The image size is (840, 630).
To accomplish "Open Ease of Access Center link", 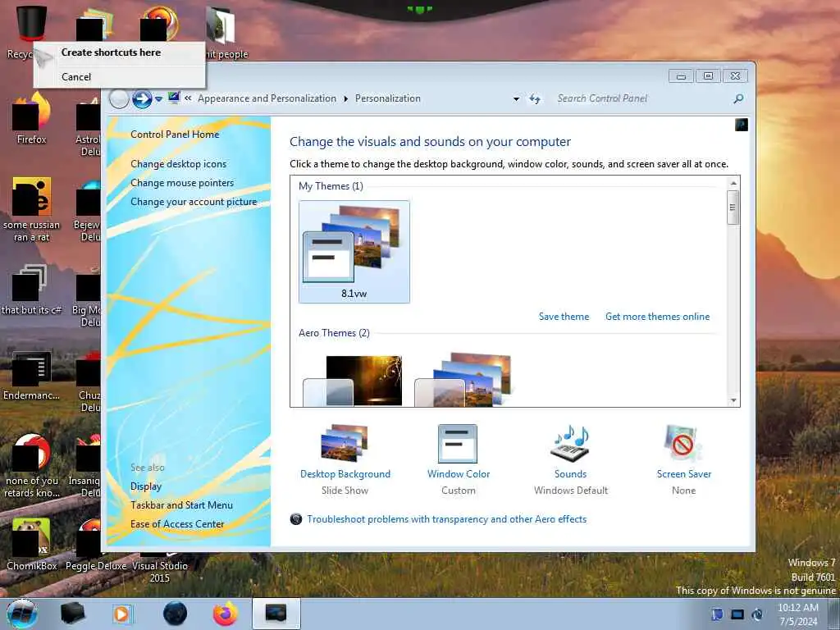I will (177, 524).
